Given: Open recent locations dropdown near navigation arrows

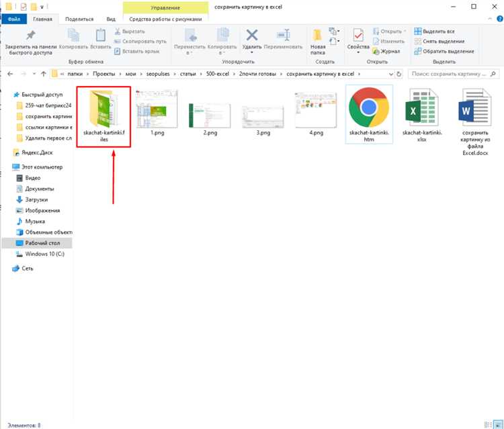Looking at the screenshot, I should point(34,74).
